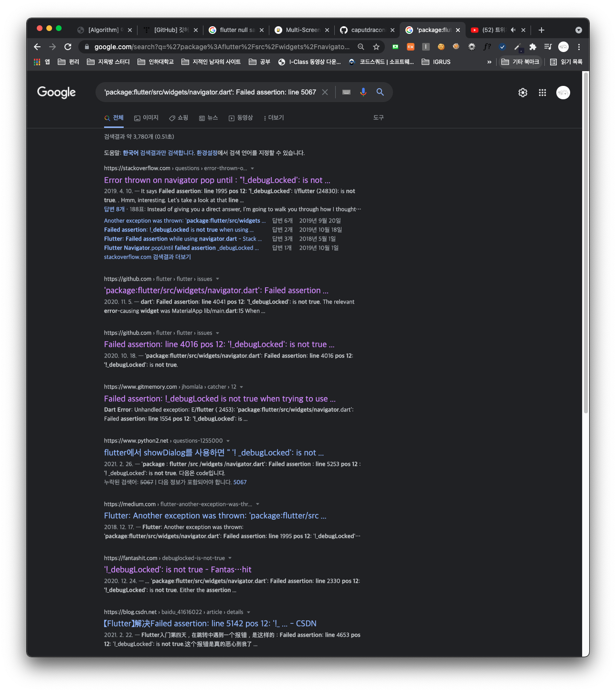Open the on-screen keyboard input tool
Viewport: 616px width, 692px height.
click(x=347, y=92)
